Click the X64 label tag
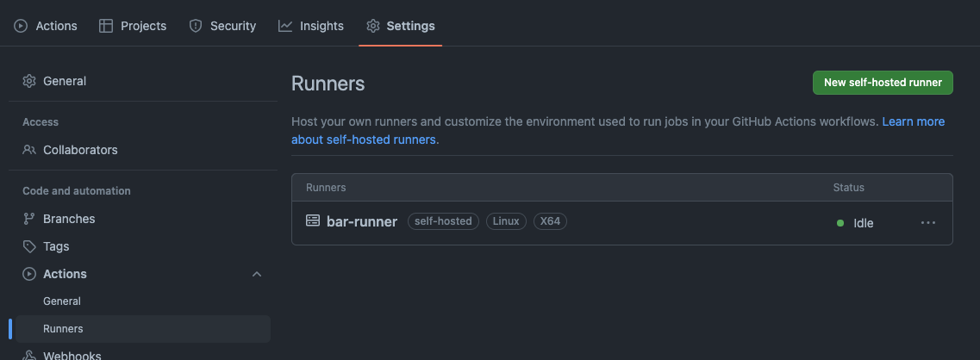Image resolution: width=980 pixels, height=360 pixels. 550,221
